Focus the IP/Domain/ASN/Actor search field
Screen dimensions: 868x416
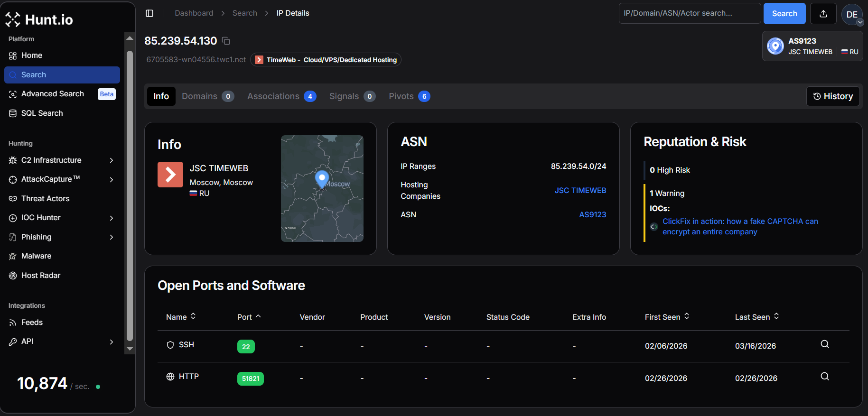pos(690,13)
